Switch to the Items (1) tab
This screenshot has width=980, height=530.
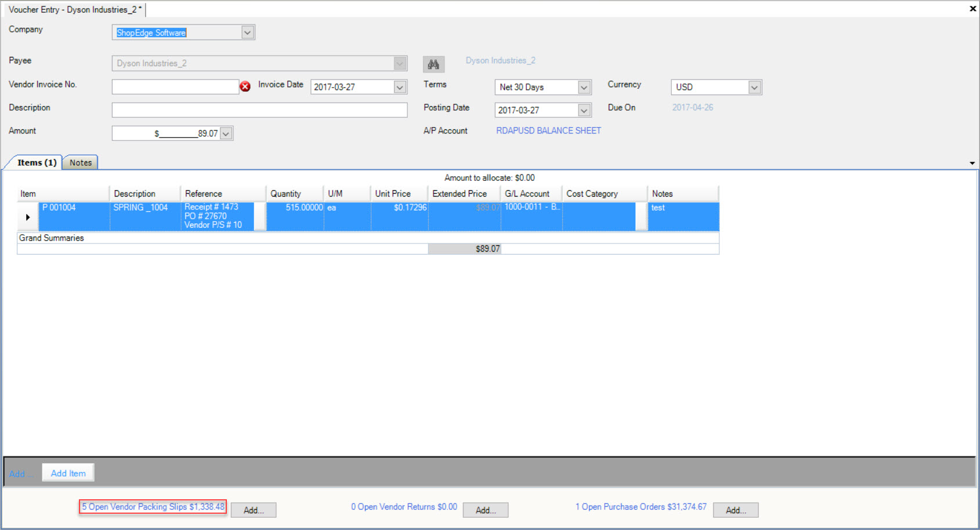click(x=37, y=162)
